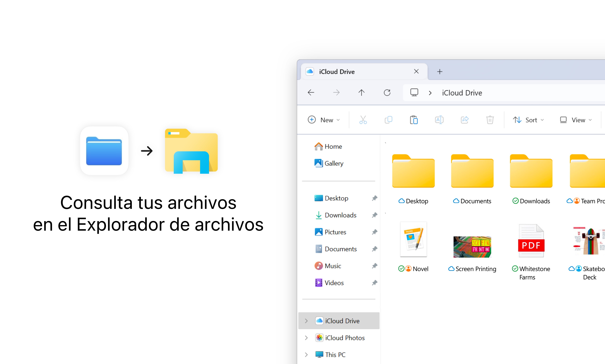Go back with the left arrow

(311, 92)
